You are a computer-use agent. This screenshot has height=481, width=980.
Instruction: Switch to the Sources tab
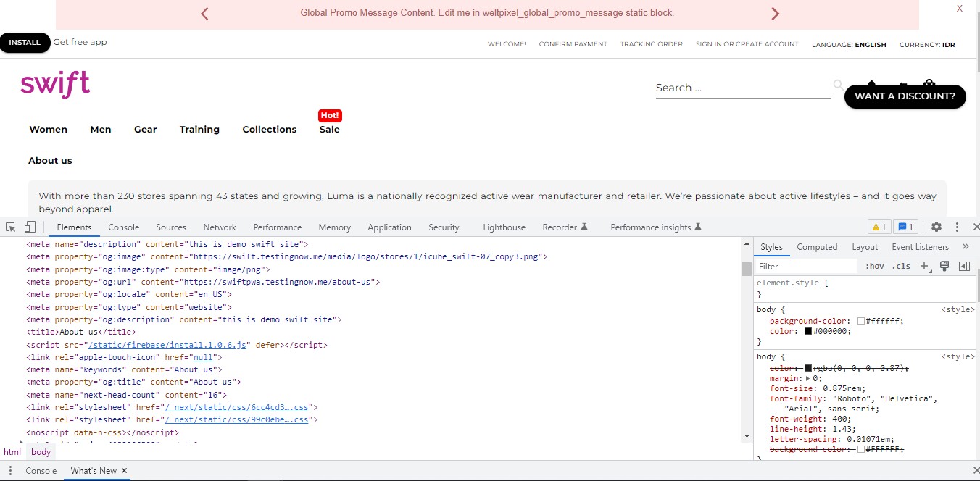(x=171, y=227)
